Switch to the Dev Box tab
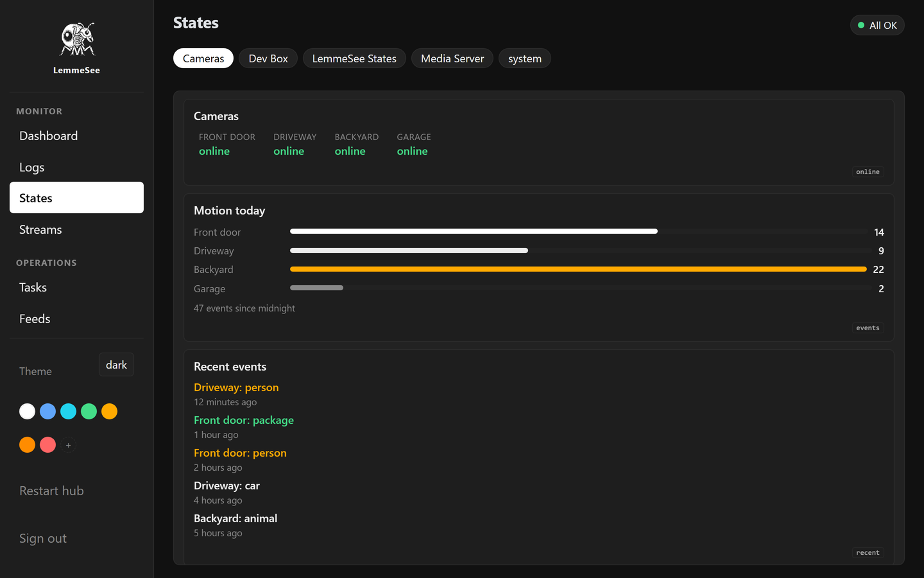Screen dimensions: 924x578 coord(268,58)
